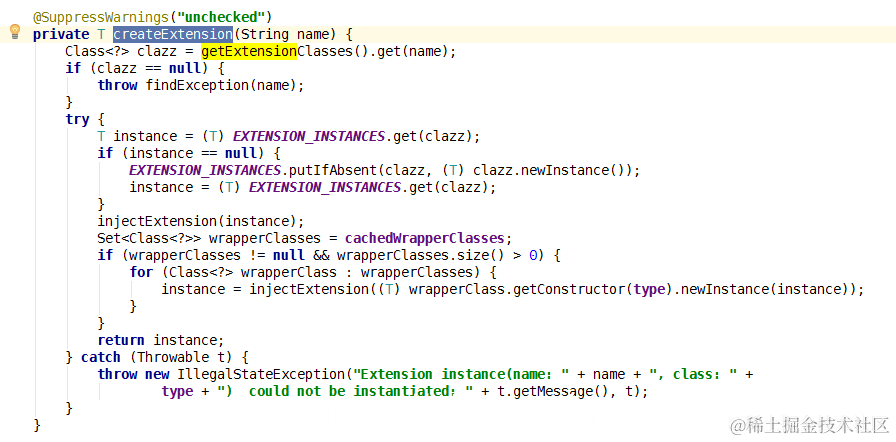Click the catch keyword
This screenshot has width=896, height=442.
(101, 357)
